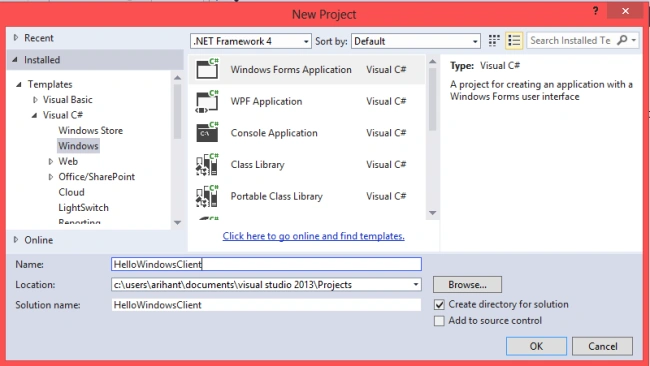Expand the Visual Basic node arrow
Viewport: 650px width, 366px height.
35,99
